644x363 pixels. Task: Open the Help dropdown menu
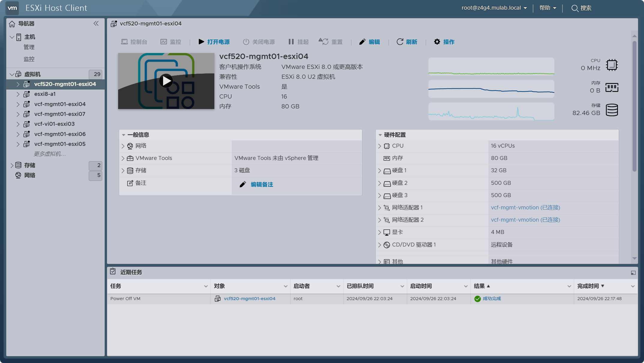(548, 8)
